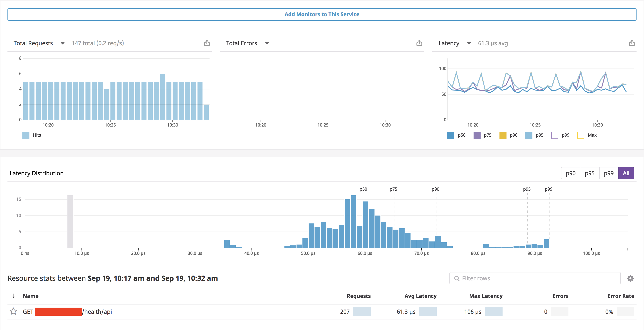Expand the Total Requests dropdown
644x330 pixels.
click(x=63, y=44)
